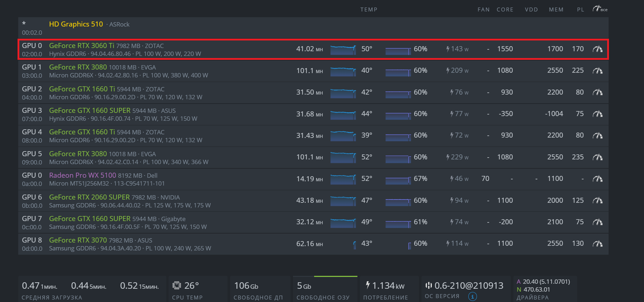Click AMD driver version 20.40 (5.11.0701)
Viewport: 644px width, 302px height.
(x=546, y=282)
